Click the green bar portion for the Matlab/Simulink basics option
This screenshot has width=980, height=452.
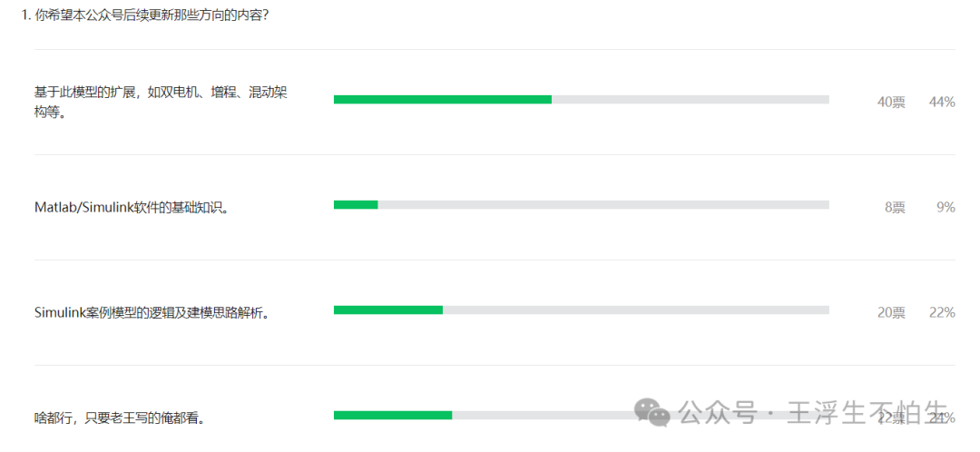(x=356, y=204)
